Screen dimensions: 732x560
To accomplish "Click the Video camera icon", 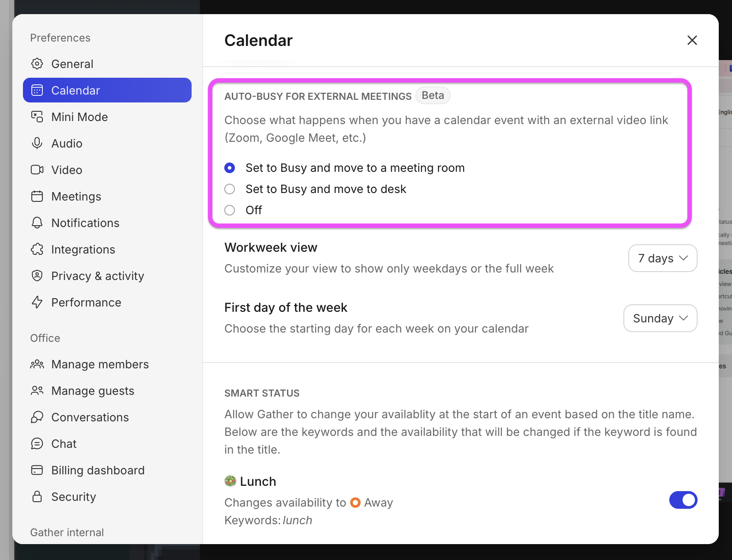I will coord(37,170).
